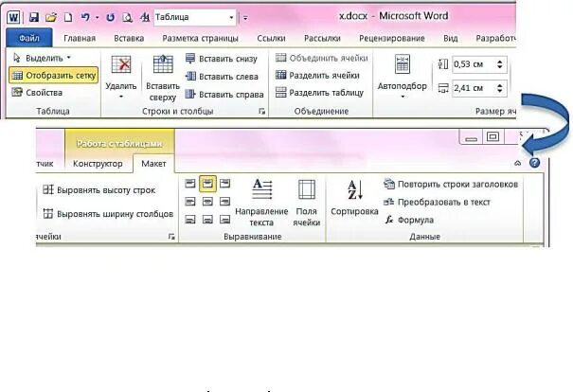Select top center alignment icon

pyautogui.click(x=207, y=184)
